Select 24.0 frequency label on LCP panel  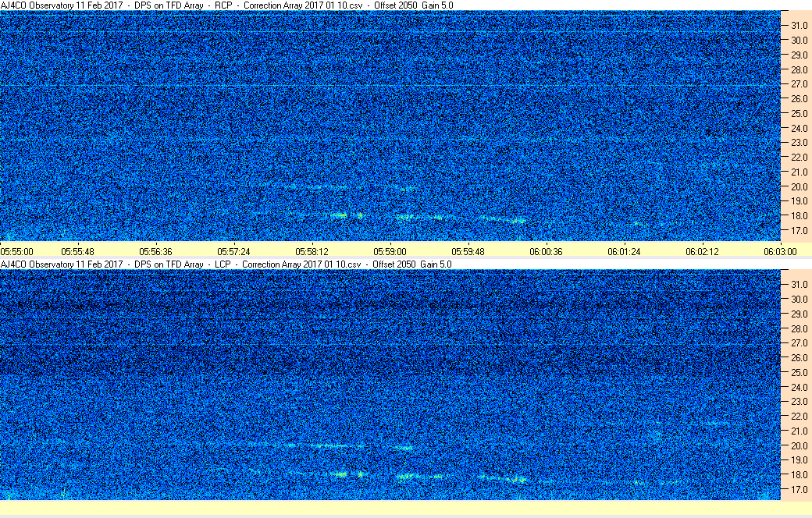click(x=799, y=387)
